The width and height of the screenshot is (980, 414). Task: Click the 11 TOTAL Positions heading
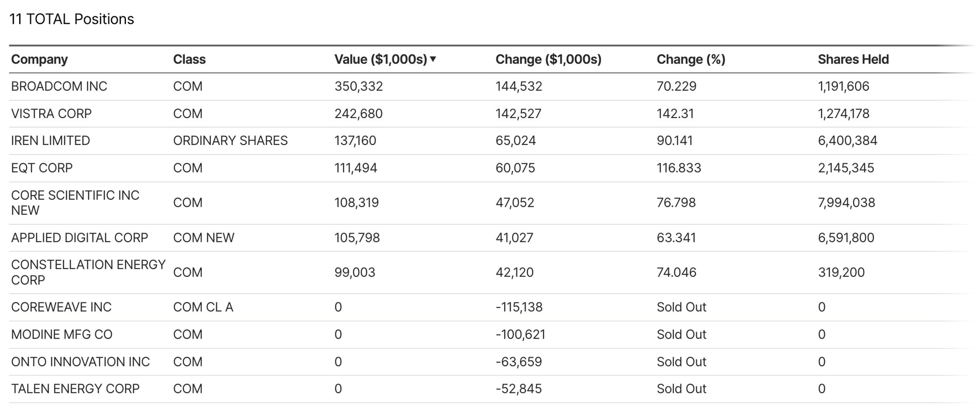click(x=72, y=19)
